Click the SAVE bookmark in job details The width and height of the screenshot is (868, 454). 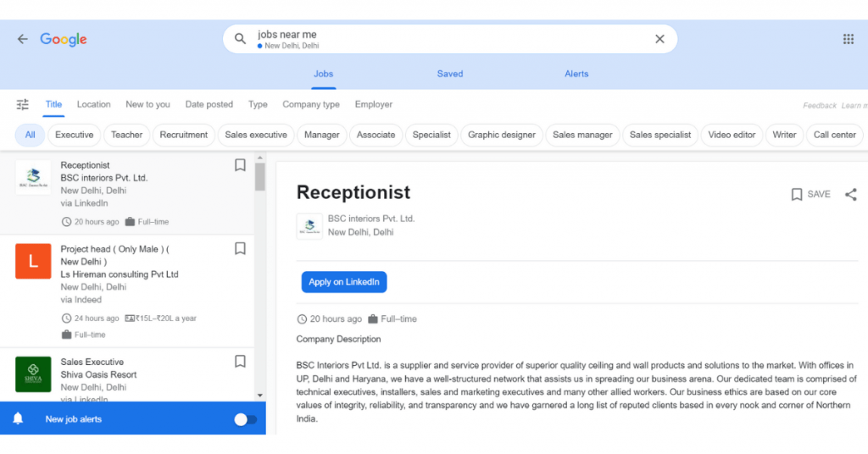pos(810,194)
